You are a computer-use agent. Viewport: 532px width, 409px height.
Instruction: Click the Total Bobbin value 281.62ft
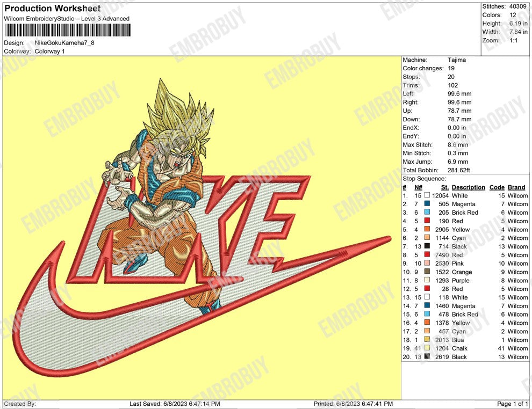459,170
